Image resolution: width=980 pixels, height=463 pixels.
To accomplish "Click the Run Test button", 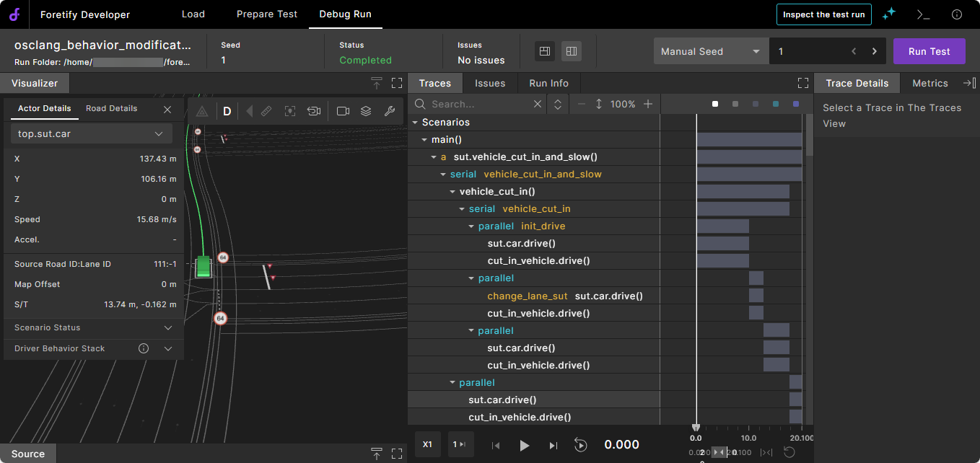I will (x=929, y=51).
